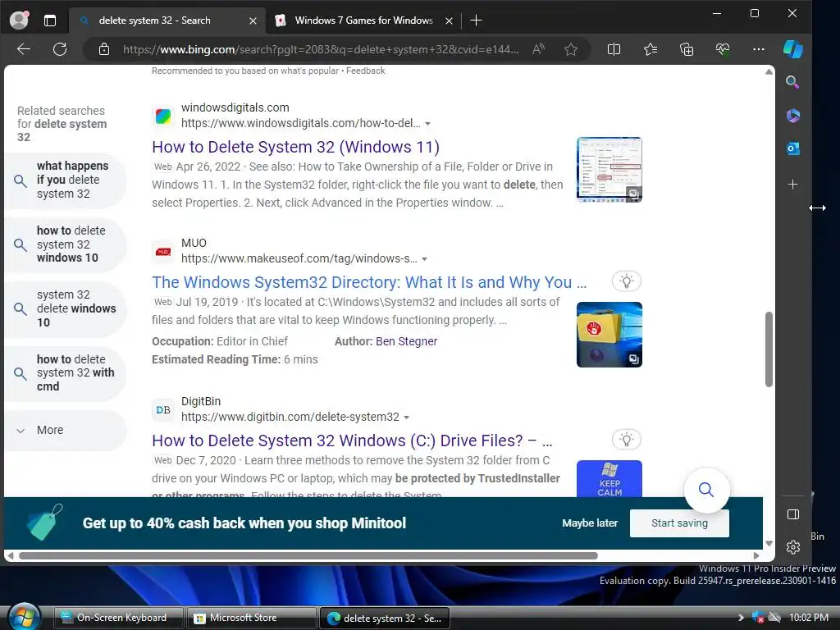Image resolution: width=840 pixels, height=630 pixels.
Task: Click the windowsdigitals.com site name
Action: 235,107
